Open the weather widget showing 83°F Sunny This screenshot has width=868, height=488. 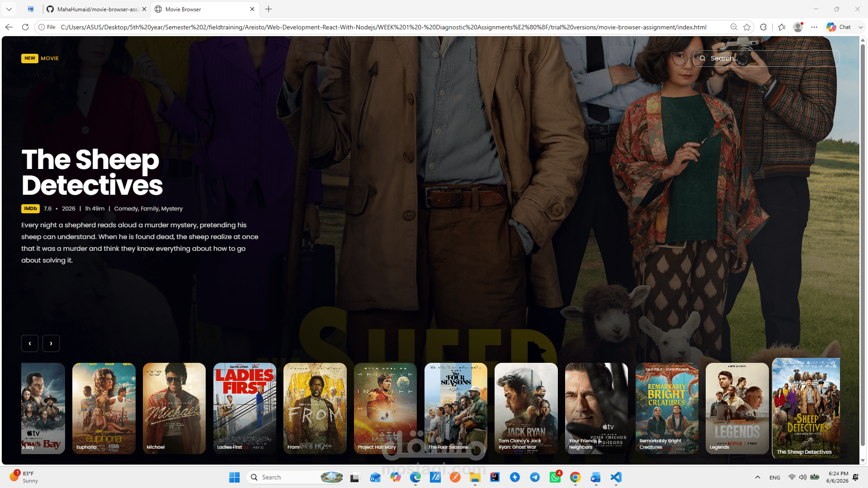(x=24, y=477)
